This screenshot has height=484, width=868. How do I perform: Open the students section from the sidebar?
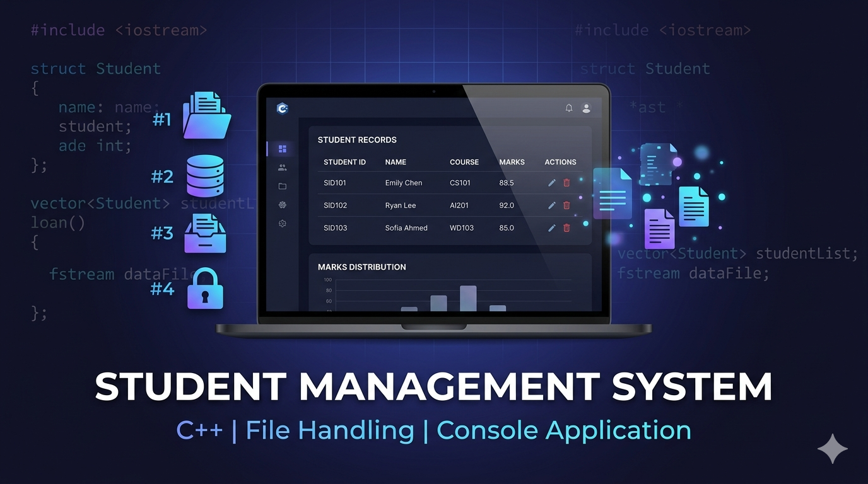(282, 167)
